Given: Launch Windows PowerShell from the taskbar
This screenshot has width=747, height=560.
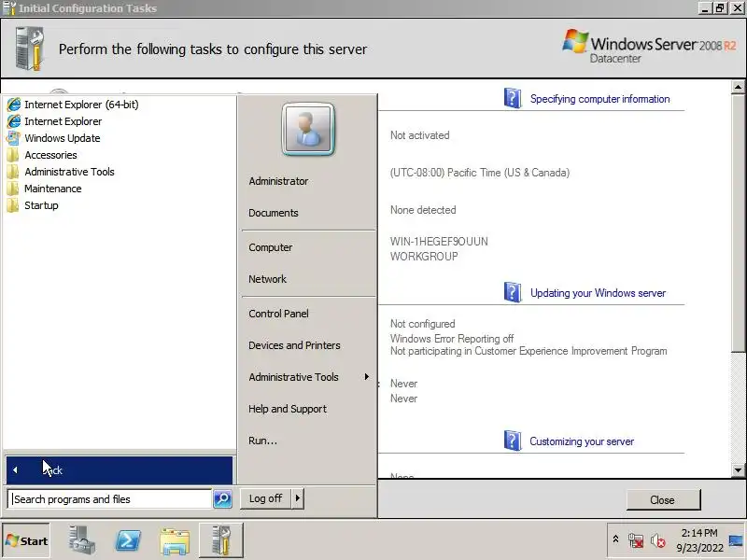Looking at the screenshot, I should (x=128, y=540).
